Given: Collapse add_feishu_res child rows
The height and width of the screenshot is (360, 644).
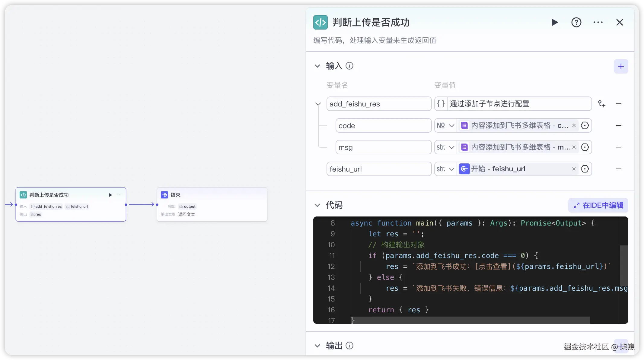Looking at the screenshot, I should 318,104.
